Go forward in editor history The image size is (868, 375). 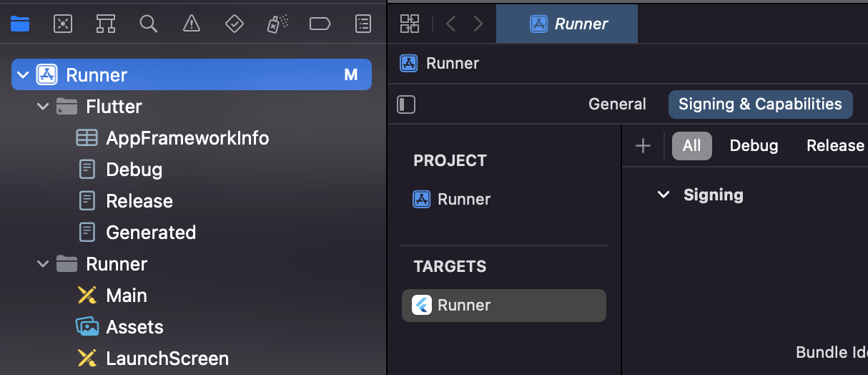[478, 24]
